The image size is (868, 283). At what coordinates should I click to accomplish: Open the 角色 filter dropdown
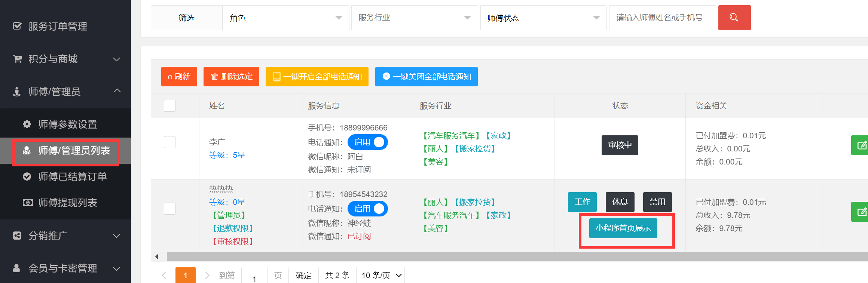point(286,18)
